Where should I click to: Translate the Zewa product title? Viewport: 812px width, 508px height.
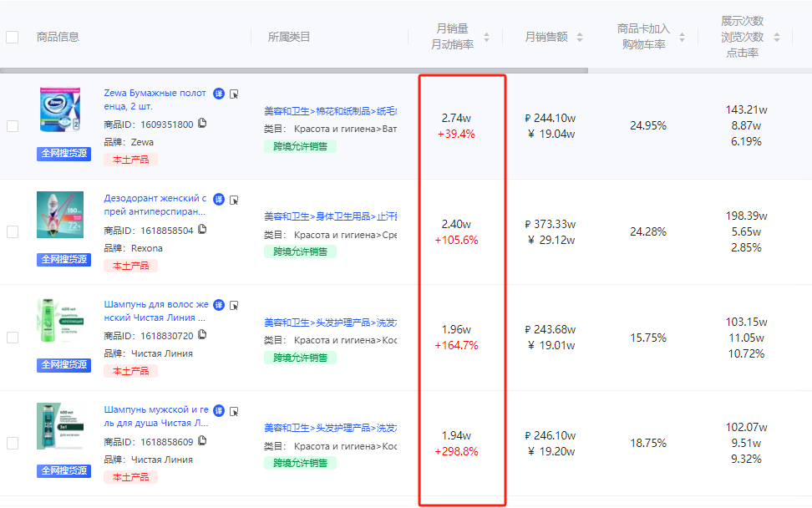coord(219,94)
